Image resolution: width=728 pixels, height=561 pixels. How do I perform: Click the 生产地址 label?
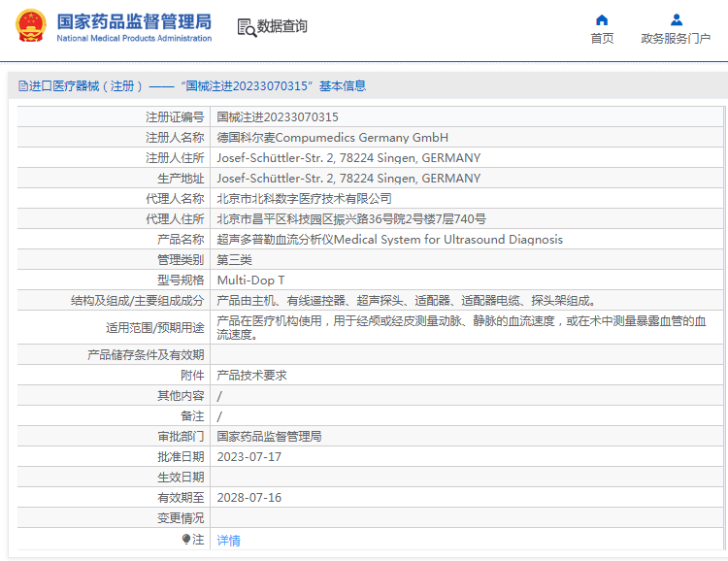tap(182, 179)
